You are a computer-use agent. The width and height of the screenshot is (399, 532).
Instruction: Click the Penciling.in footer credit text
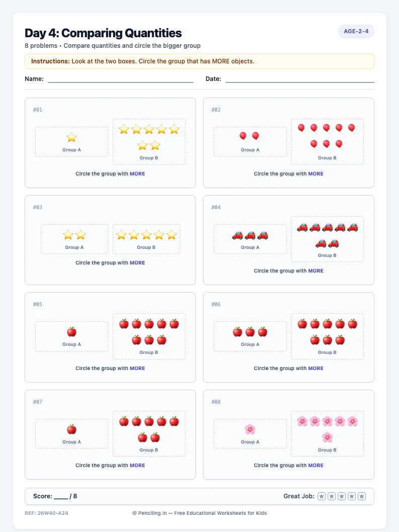(x=199, y=513)
